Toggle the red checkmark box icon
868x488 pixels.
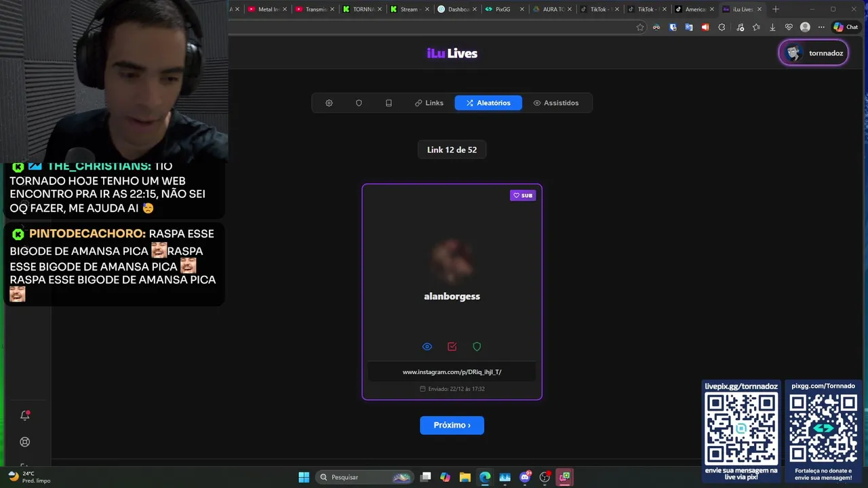click(452, 346)
